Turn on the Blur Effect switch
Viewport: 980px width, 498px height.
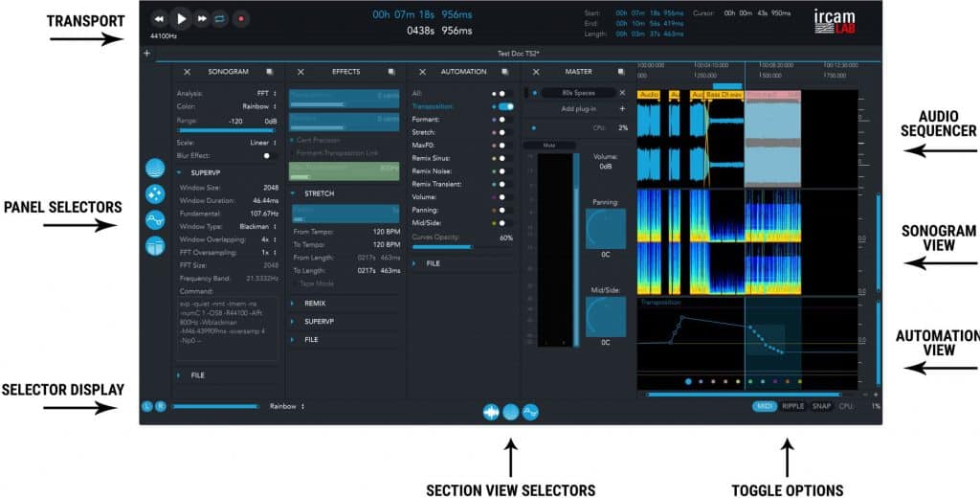(x=271, y=156)
